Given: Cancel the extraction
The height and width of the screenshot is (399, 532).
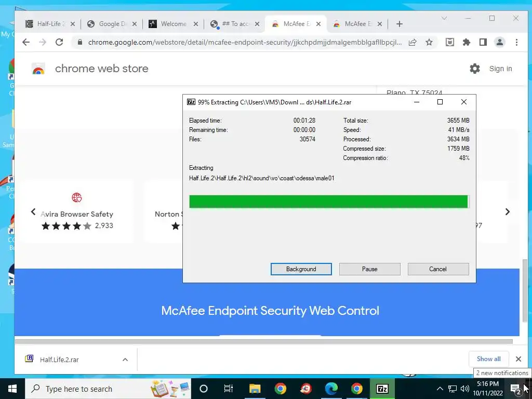Looking at the screenshot, I should [438, 269].
